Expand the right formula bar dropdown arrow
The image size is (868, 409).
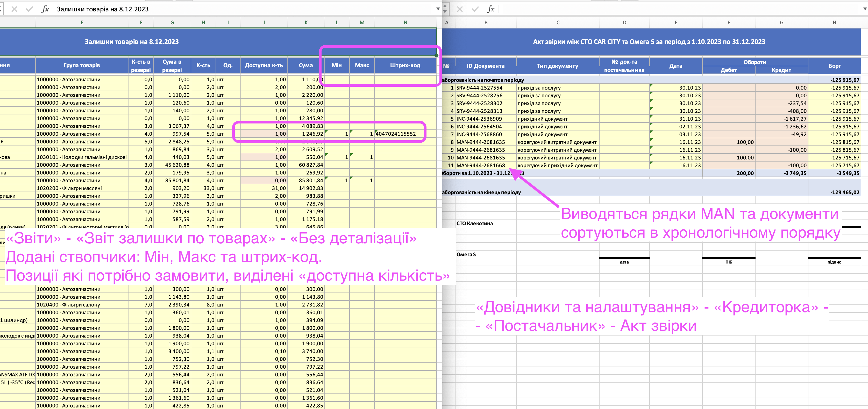click(x=865, y=9)
